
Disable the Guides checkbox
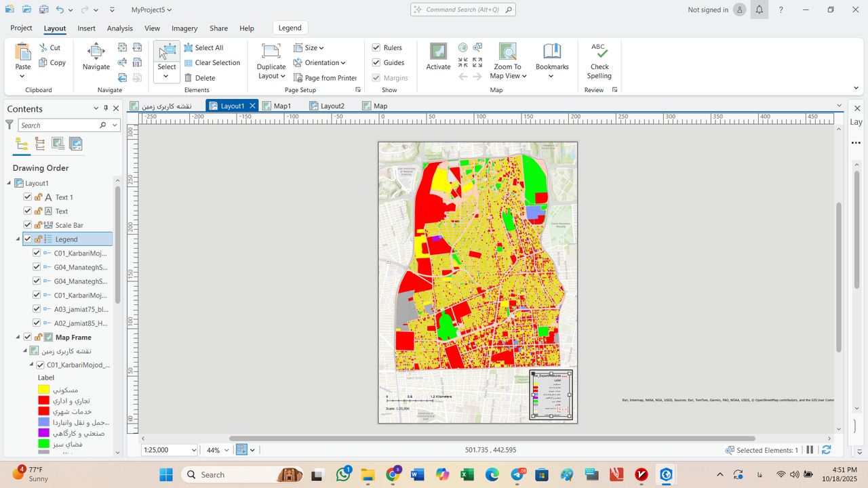[x=376, y=62]
